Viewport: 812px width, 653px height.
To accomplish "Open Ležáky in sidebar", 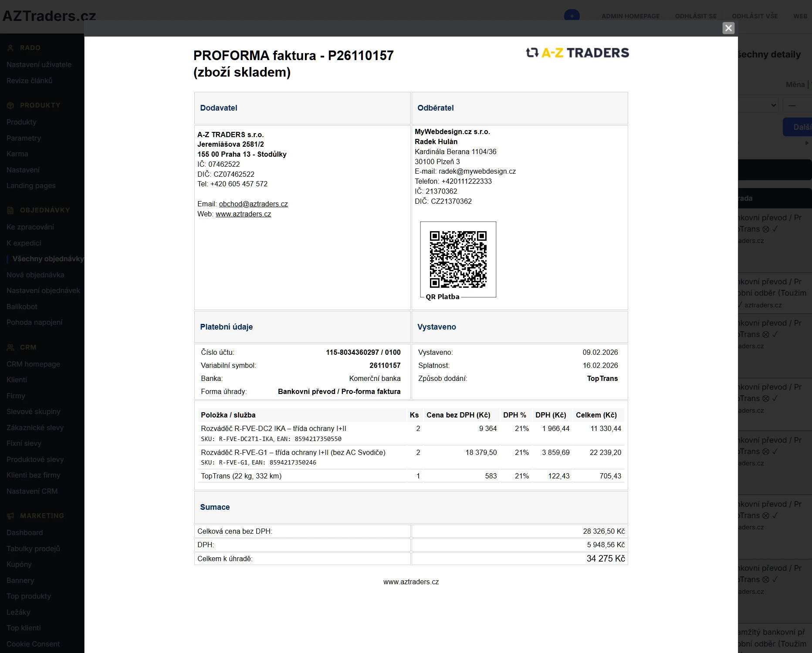I will [x=18, y=612].
